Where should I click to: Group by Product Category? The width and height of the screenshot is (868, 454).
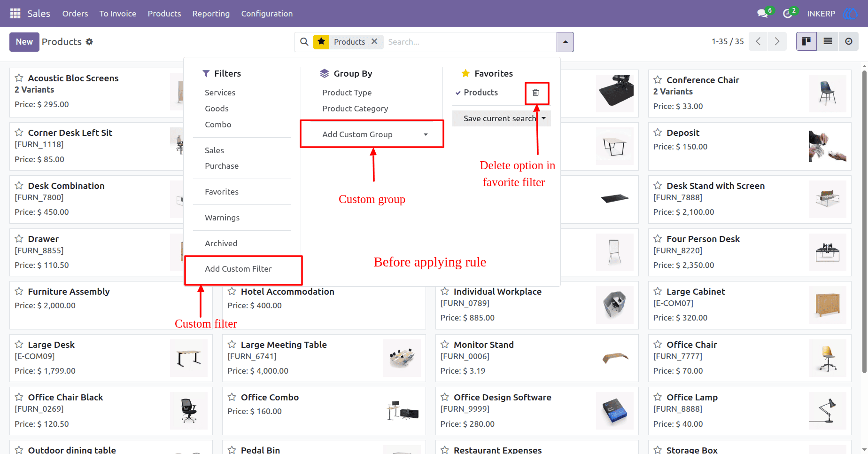point(355,109)
